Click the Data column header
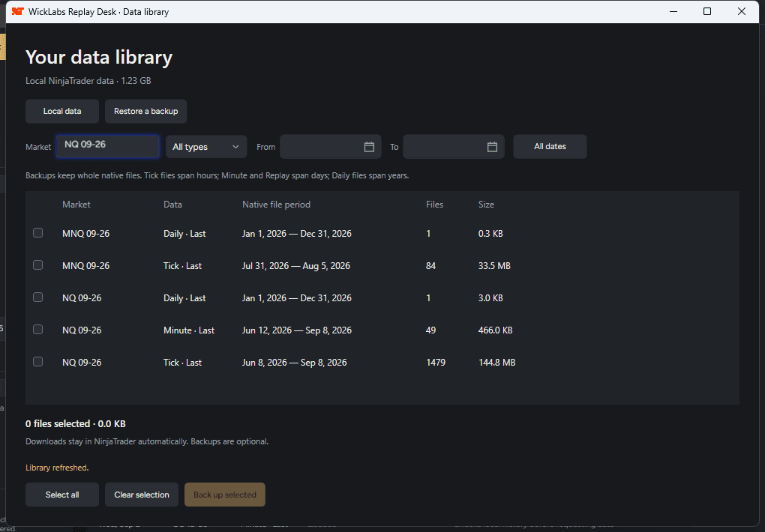The height and width of the screenshot is (532, 765). (172, 205)
